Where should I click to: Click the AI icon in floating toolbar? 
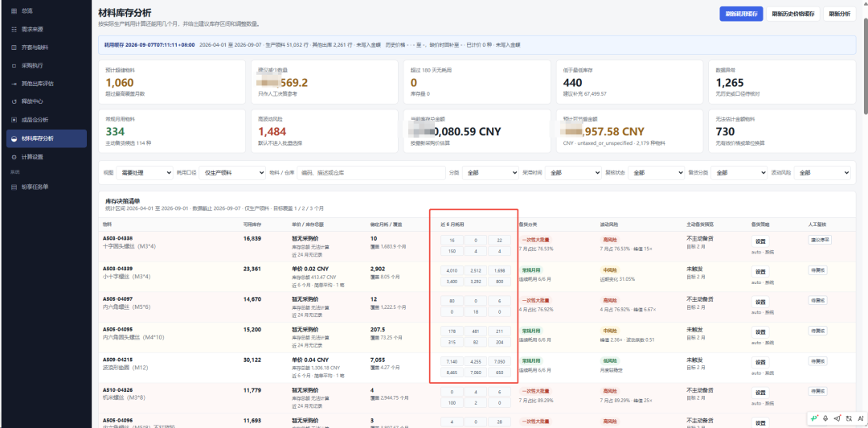[860, 418]
